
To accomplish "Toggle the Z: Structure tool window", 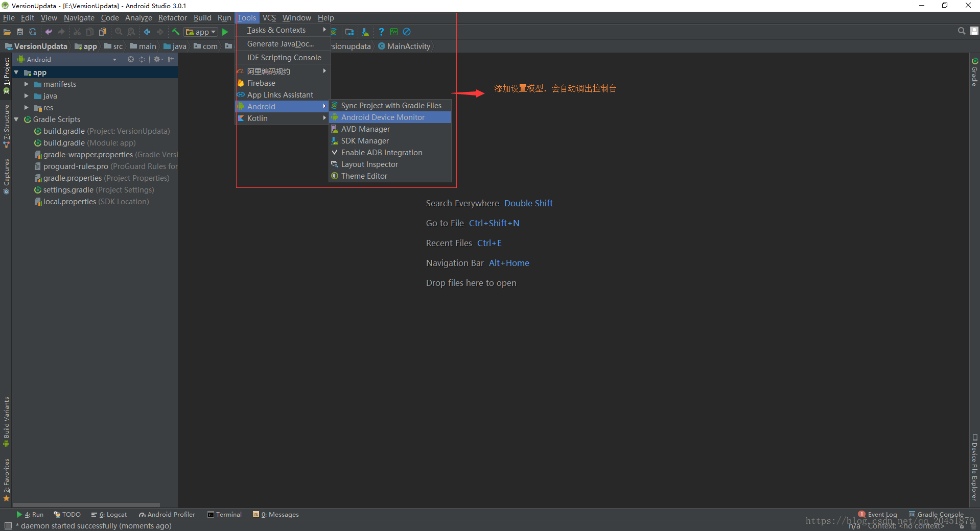I will click(6, 126).
